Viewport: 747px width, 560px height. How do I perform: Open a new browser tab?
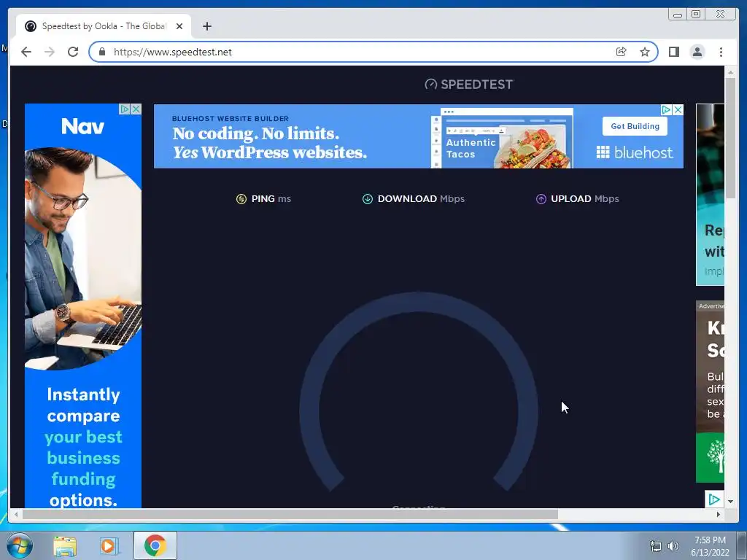coord(206,26)
